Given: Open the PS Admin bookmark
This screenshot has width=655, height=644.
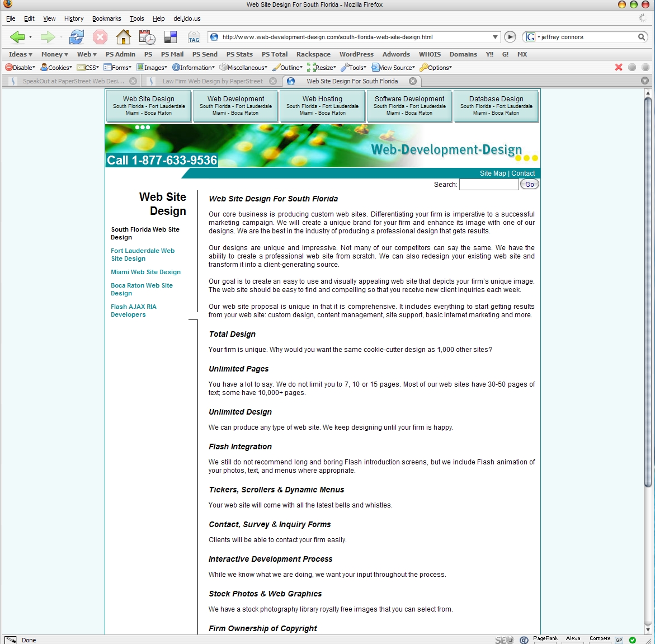Looking at the screenshot, I should [x=120, y=54].
